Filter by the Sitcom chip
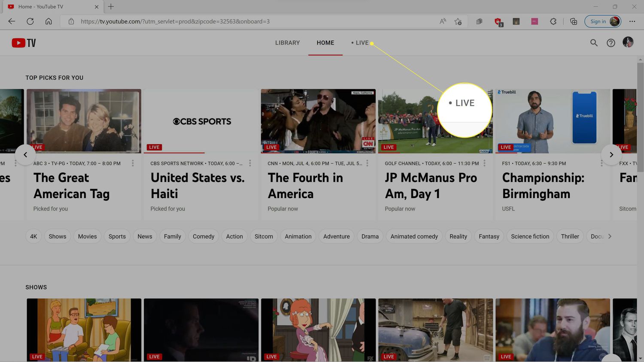The width and height of the screenshot is (644, 362). click(264, 236)
